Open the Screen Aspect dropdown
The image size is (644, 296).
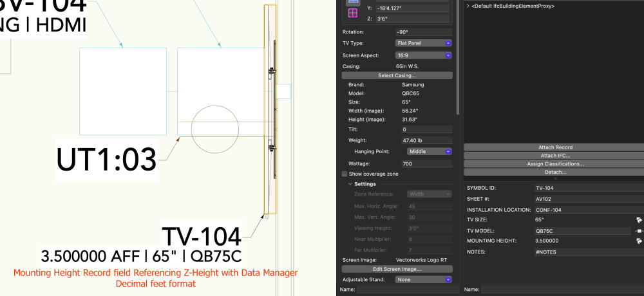(423, 55)
